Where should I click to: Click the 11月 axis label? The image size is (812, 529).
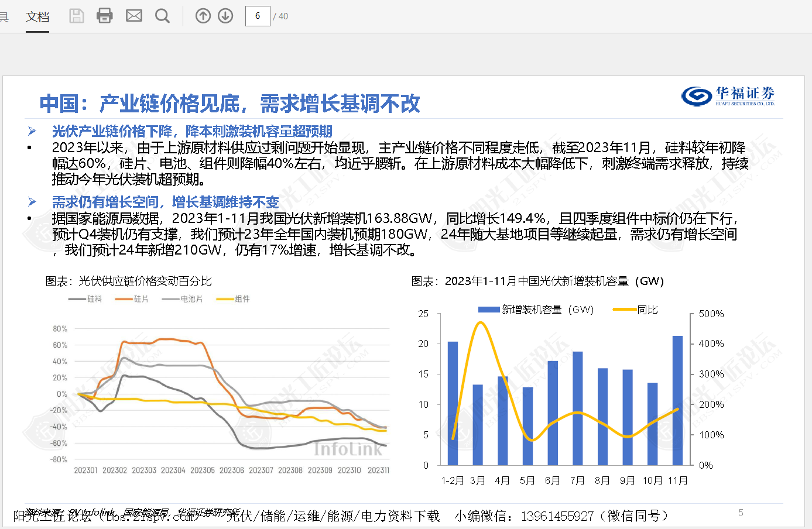[678, 480]
